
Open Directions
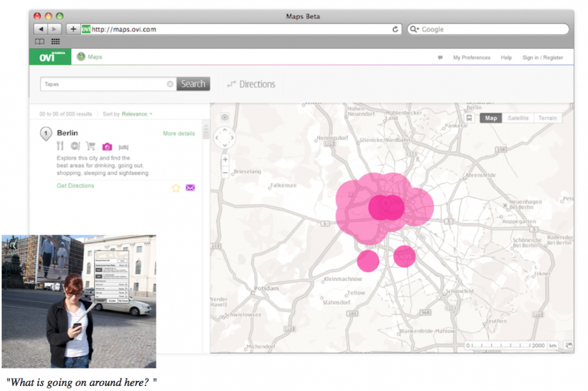pyautogui.click(x=251, y=84)
